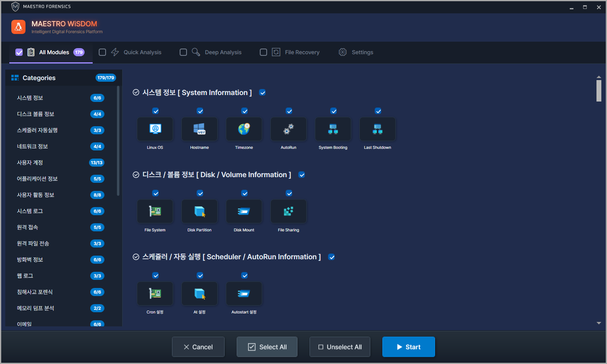607x364 pixels.
Task: Select the File Sharing module icon
Action: point(289,211)
